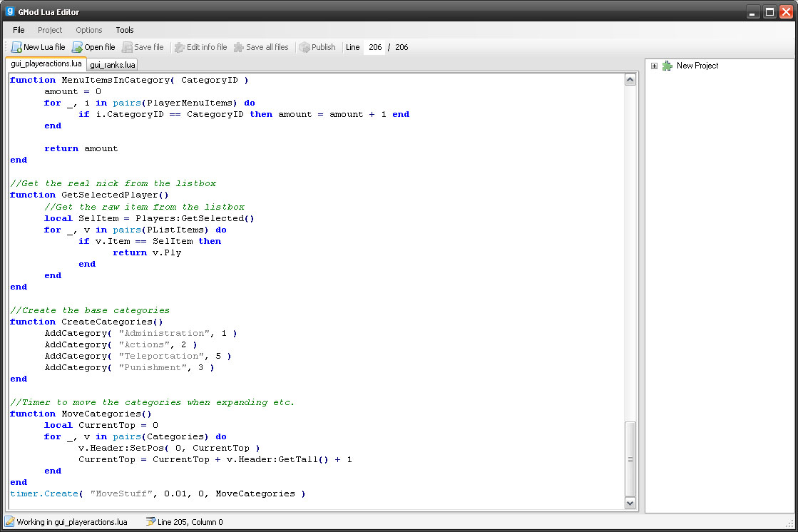Click the 'if v.Item == SelItem then' line
Image resolution: width=798 pixels, height=532 pixels.
click(150, 241)
